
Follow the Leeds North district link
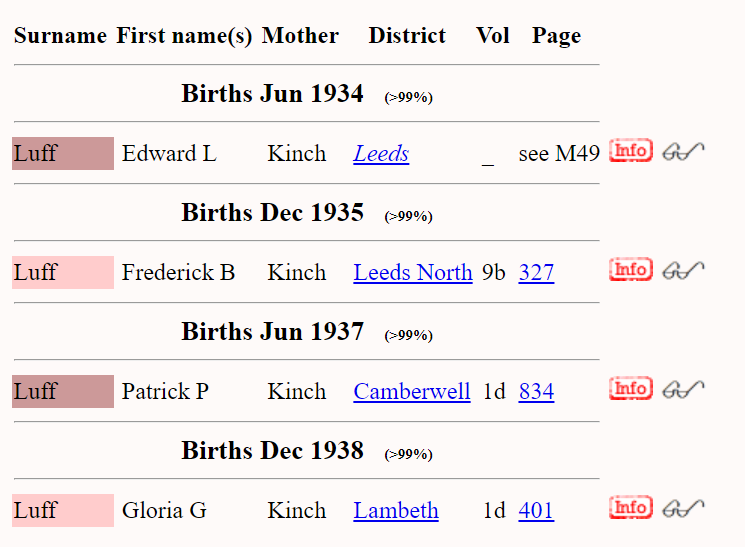point(413,273)
